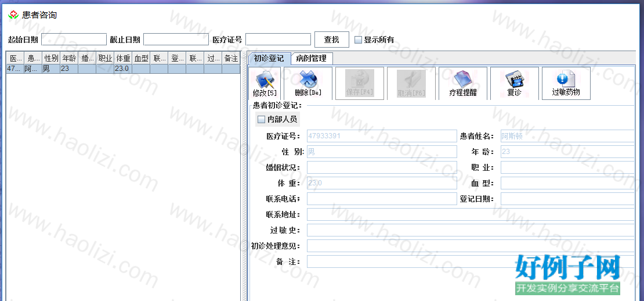This screenshot has width=644, height=301.
Task: Click the 初诊处理意见 input field
Action: coord(471,245)
